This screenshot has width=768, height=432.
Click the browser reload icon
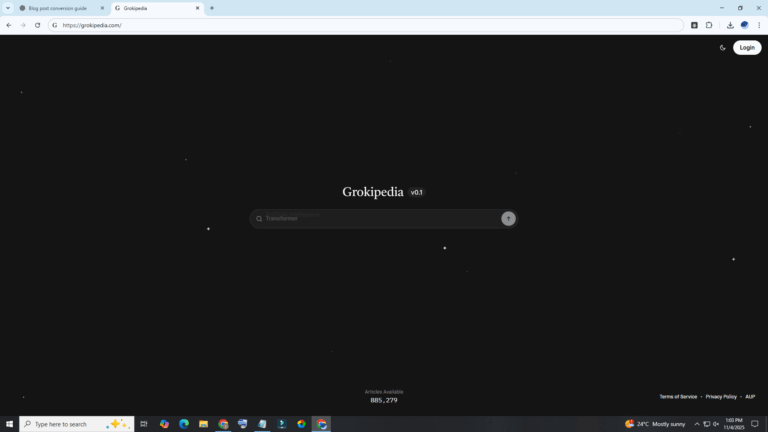coord(37,25)
